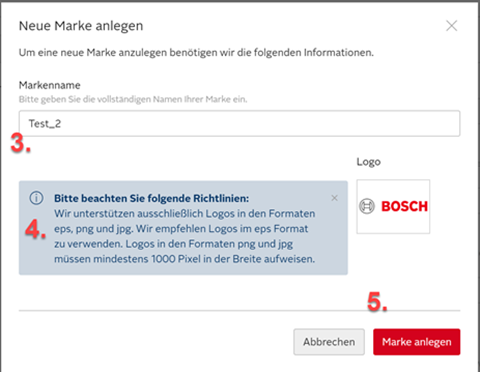Close the Neue Marke anlegen dialog

[452, 26]
